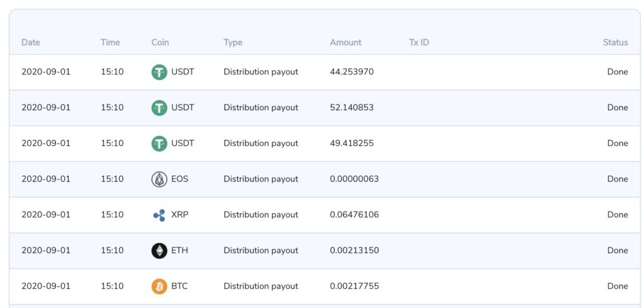Click the ETH coin icon
Image resolution: width=644 pixels, height=308 pixels.
[x=159, y=251]
